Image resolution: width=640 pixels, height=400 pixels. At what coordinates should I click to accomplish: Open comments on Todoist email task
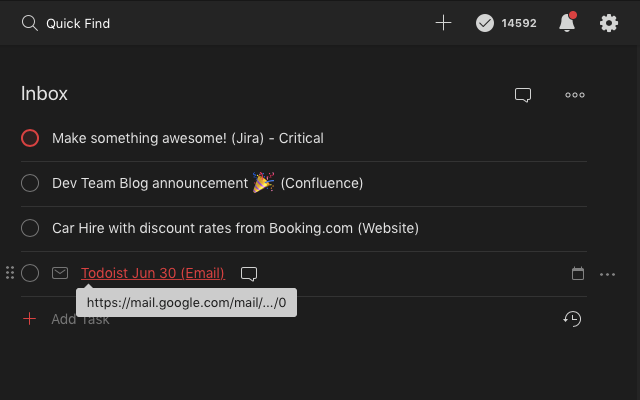tap(250, 273)
